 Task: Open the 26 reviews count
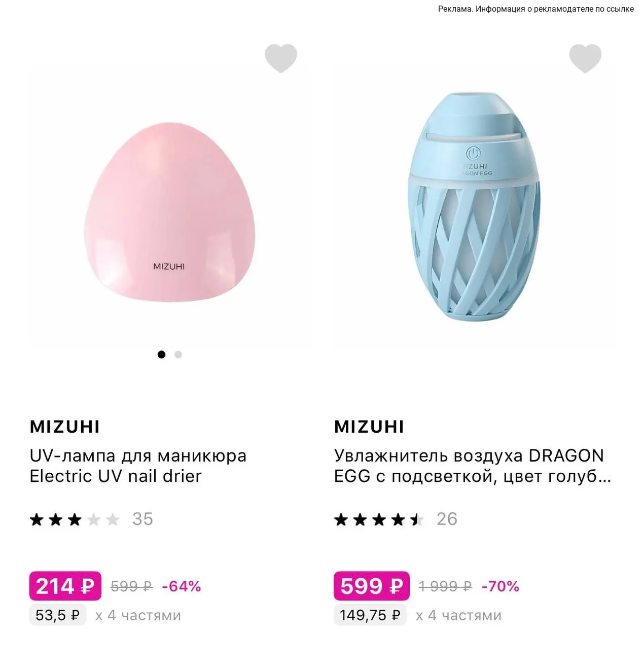point(447,519)
